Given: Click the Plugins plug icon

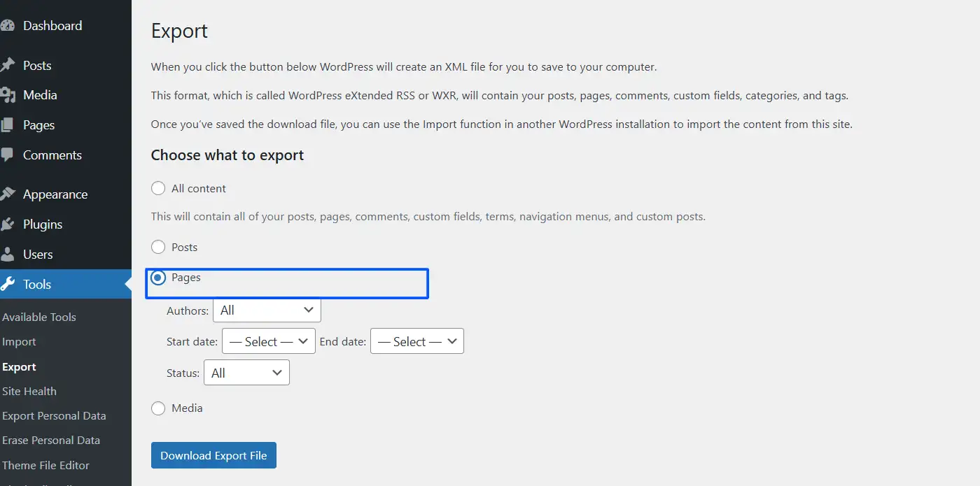Looking at the screenshot, I should (7, 224).
